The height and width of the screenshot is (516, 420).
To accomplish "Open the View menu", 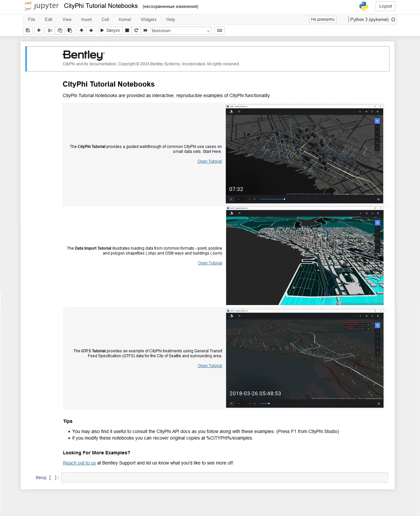I will click(67, 19).
